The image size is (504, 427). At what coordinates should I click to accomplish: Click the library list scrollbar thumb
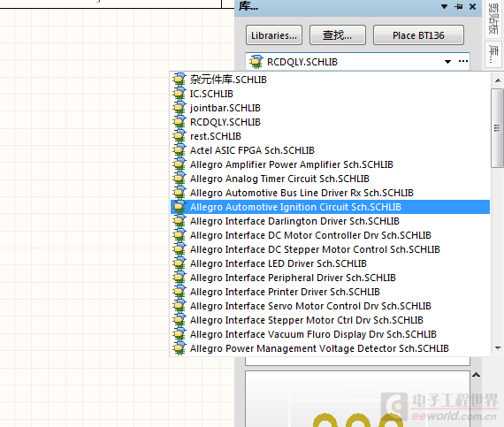click(x=497, y=128)
